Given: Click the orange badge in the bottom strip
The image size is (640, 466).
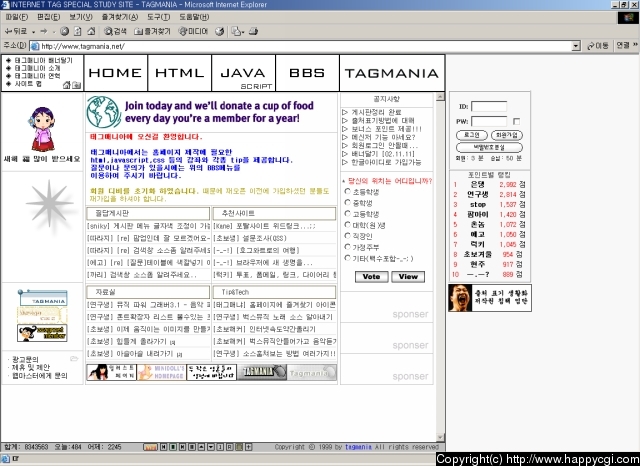Looking at the screenshot, I should [150, 447].
